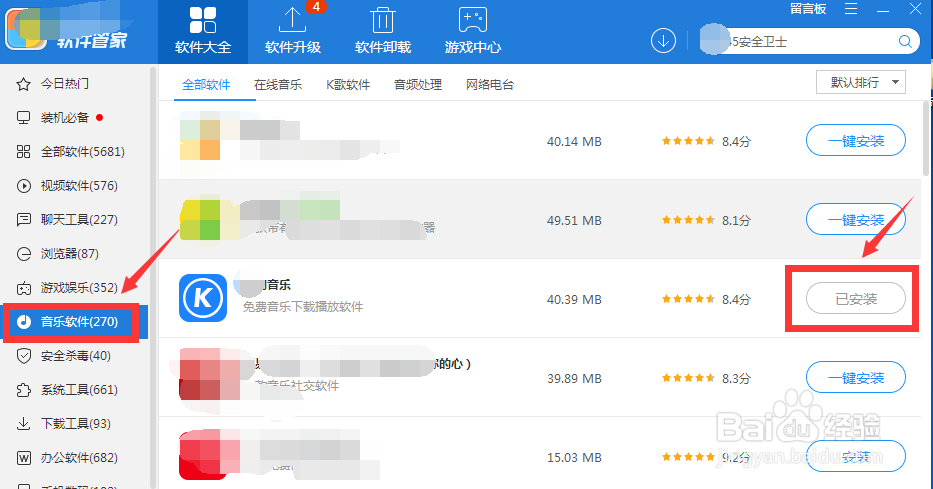
Task: Click the 8.4分 star rating of 40.39 MB app
Action: point(706,299)
